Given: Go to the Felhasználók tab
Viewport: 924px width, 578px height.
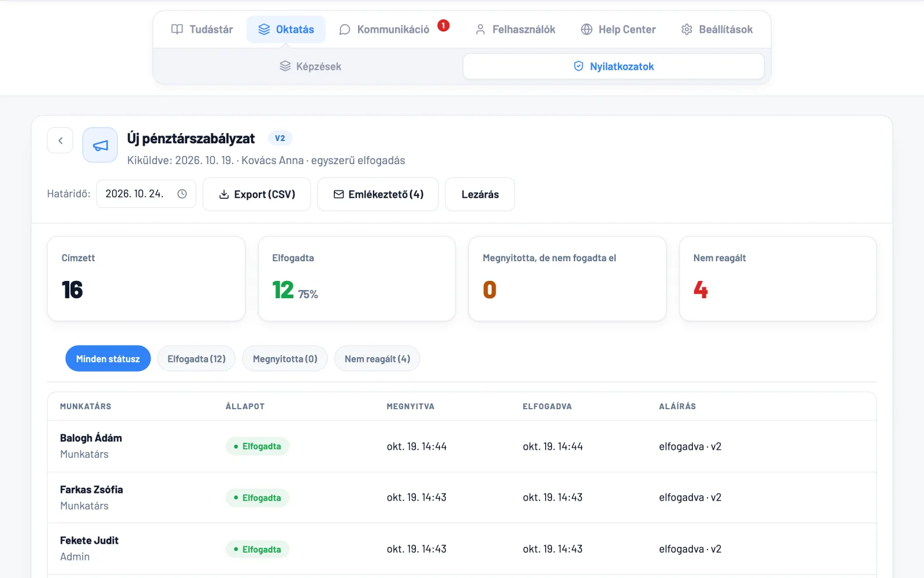Looking at the screenshot, I should tap(515, 29).
